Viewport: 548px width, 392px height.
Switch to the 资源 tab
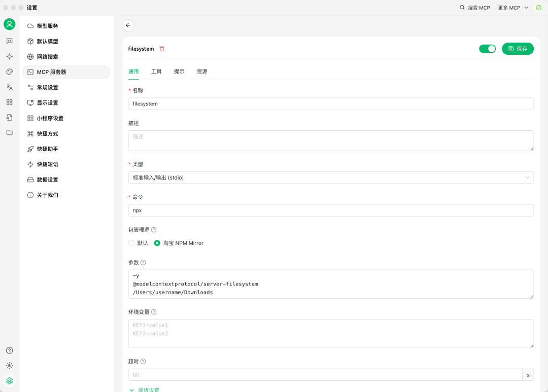click(202, 72)
